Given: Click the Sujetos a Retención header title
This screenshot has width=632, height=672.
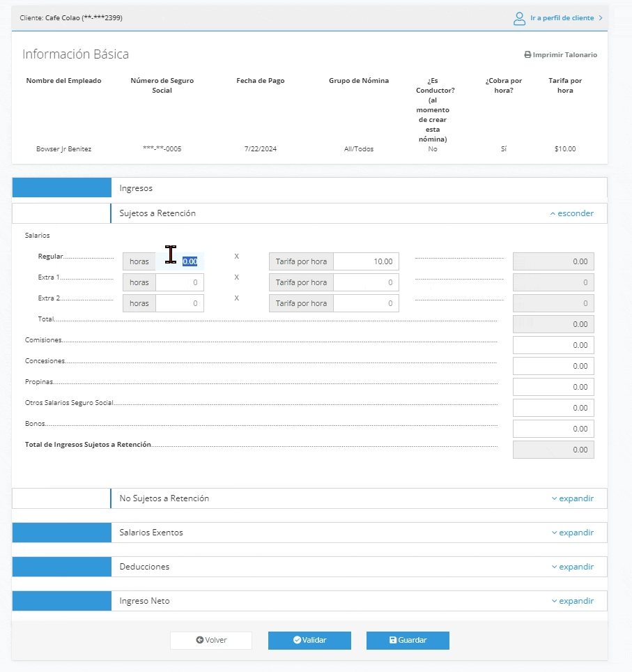Looking at the screenshot, I should pos(157,213).
